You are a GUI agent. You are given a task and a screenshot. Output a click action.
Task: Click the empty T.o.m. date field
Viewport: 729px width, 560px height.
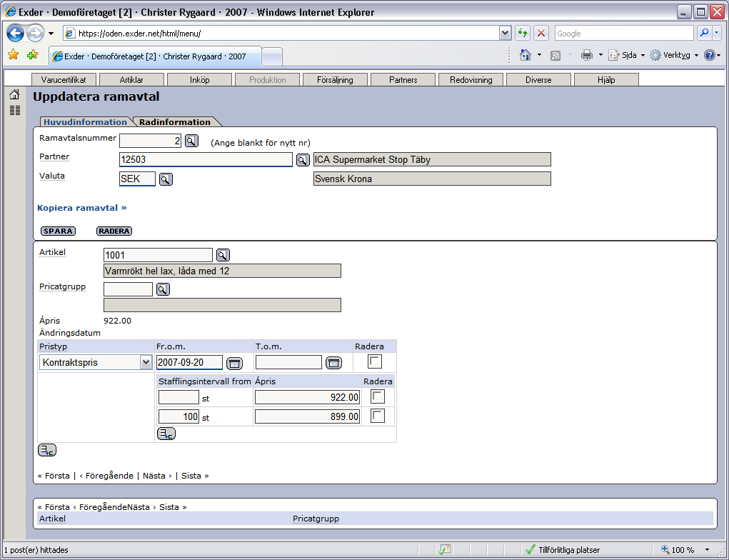tap(288, 362)
